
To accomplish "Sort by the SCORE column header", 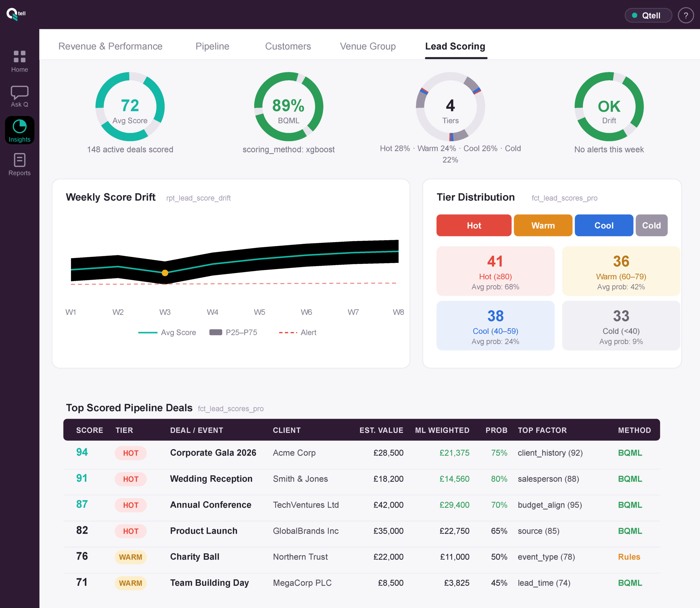I will 90,430.
